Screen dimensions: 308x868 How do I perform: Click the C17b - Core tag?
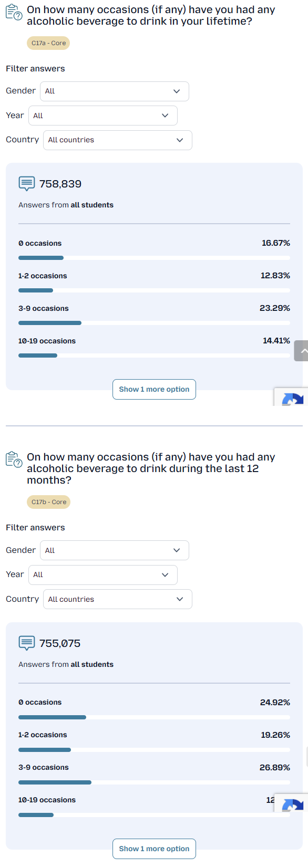point(48,502)
